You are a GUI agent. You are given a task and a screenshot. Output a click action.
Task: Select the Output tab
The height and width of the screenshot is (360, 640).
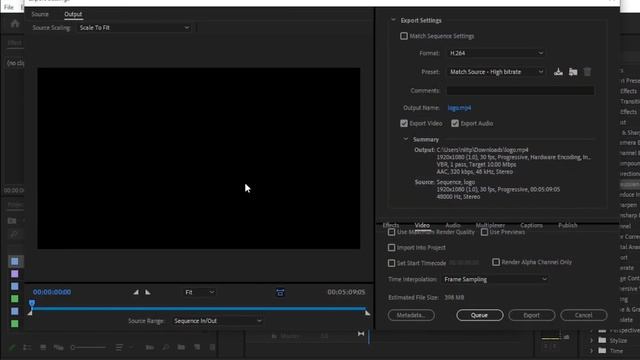click(73, 14)
